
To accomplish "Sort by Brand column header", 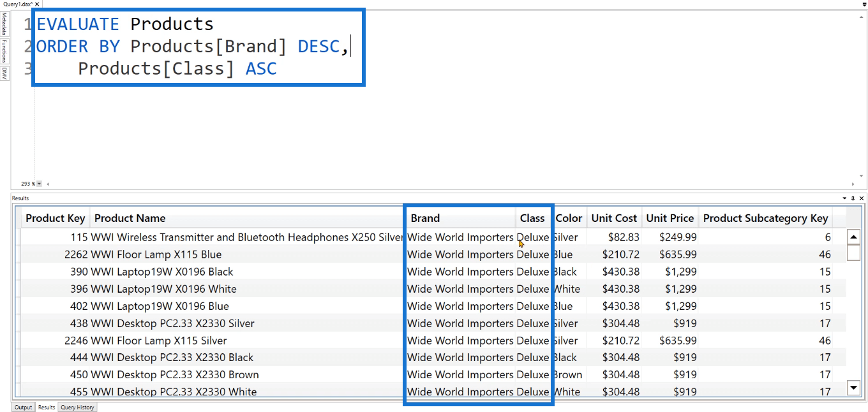I will (461, 218).
